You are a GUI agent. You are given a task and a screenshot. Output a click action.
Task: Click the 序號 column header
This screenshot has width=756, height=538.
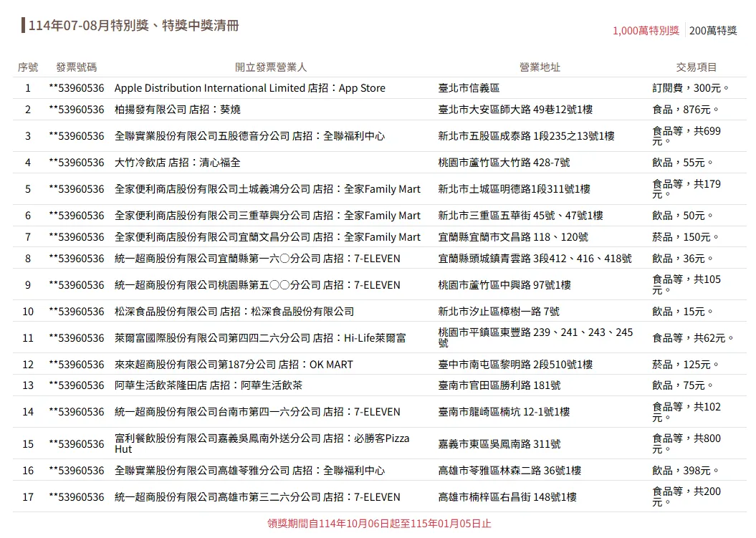click(x=28, y=67)
